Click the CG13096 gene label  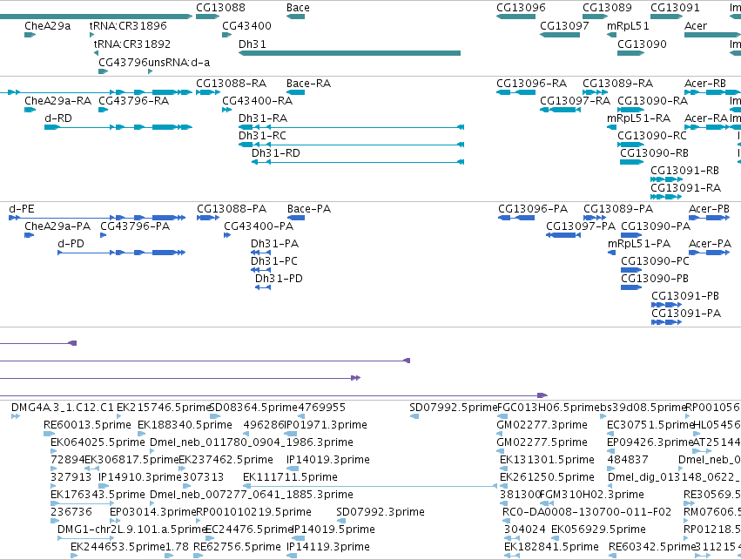(x=521, y=8)
